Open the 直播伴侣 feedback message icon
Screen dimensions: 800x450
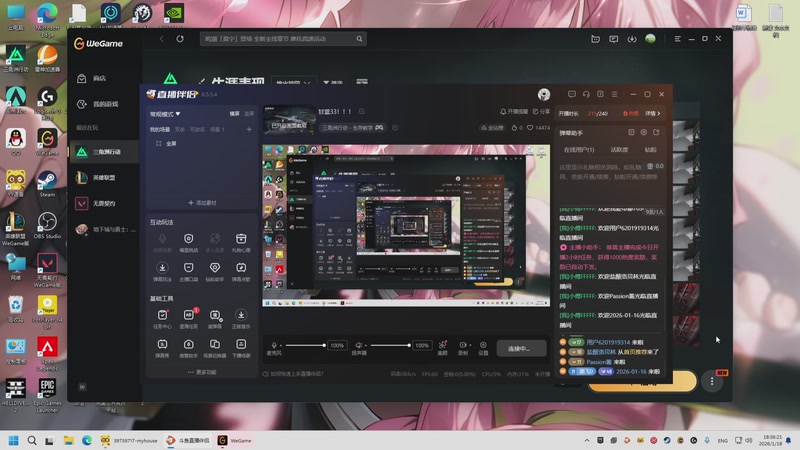[x=572, y=94]
